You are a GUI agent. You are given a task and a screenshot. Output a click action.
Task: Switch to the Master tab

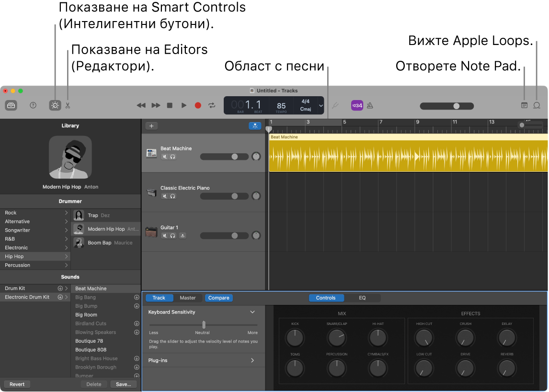[x=188, y=298]
